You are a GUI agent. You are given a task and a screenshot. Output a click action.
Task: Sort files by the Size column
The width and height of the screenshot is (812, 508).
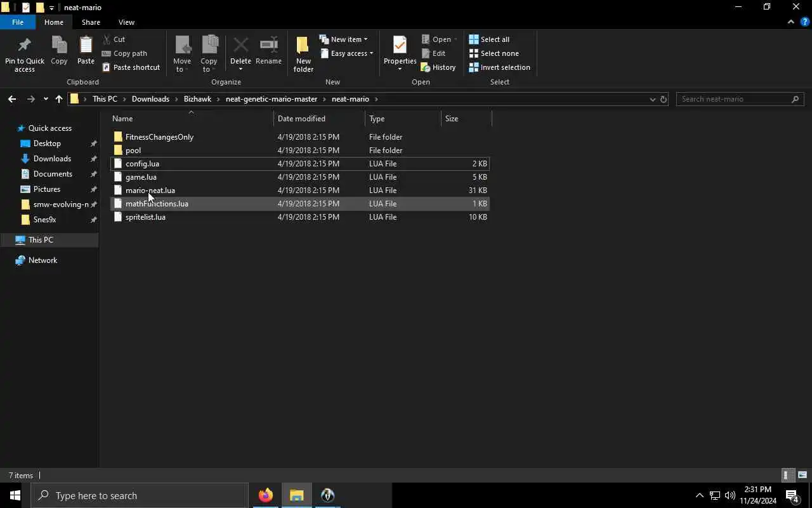tap(466, 119)
